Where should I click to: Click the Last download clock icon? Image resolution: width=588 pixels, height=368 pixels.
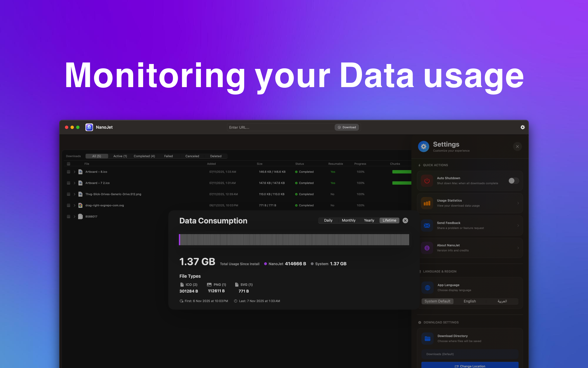235,301
